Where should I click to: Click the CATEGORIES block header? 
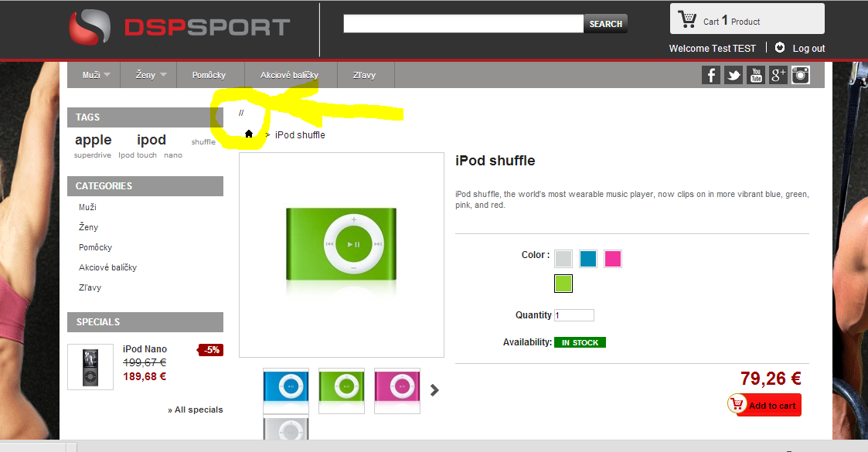click(x=145, y=186)
